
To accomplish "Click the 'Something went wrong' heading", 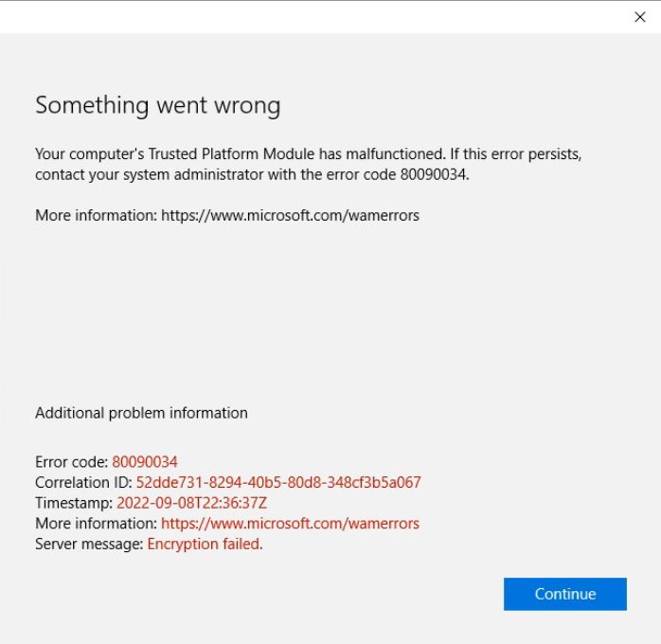I will (x=157, y=105).
